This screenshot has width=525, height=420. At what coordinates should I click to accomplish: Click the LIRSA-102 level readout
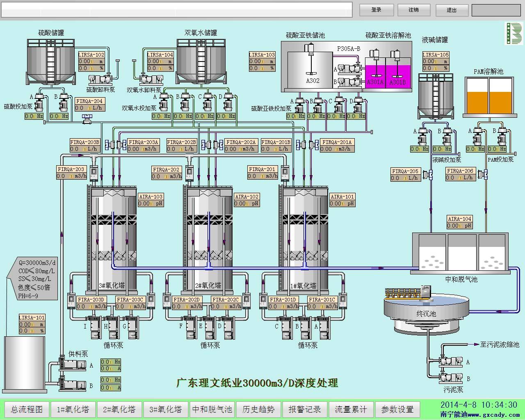(91, 62)
